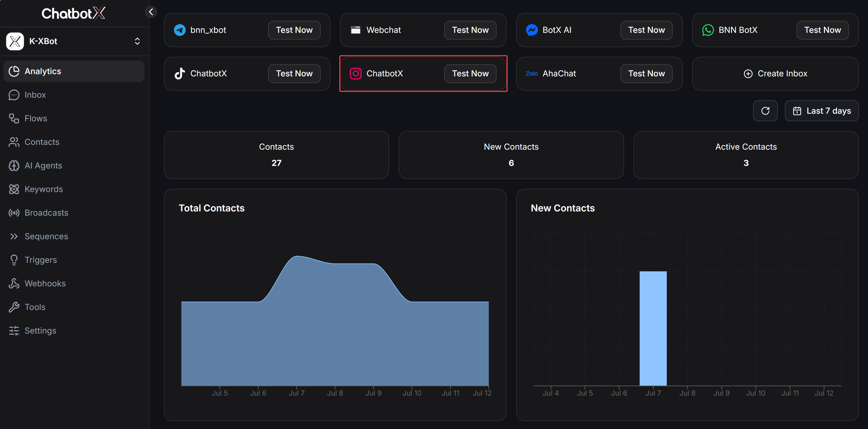The width and height of the screenshot is (868, 429).
Task: Click the AhaChat inbox name
Action: (x=559, y=73)
